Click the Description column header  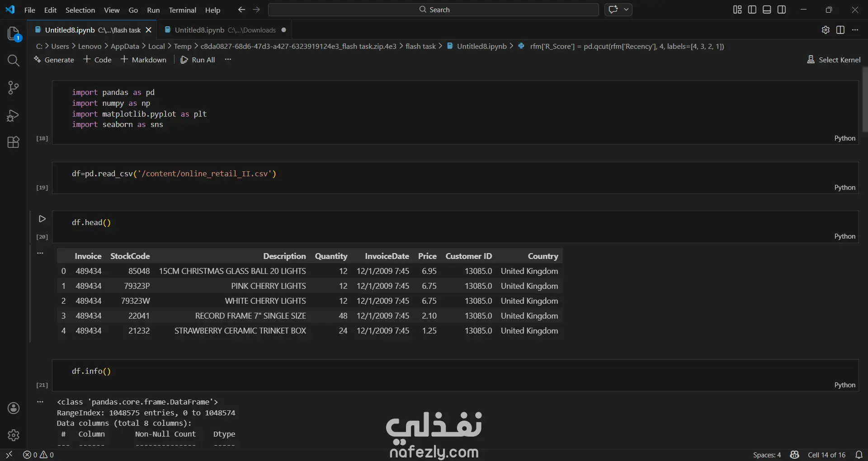[x=284, y=256]
